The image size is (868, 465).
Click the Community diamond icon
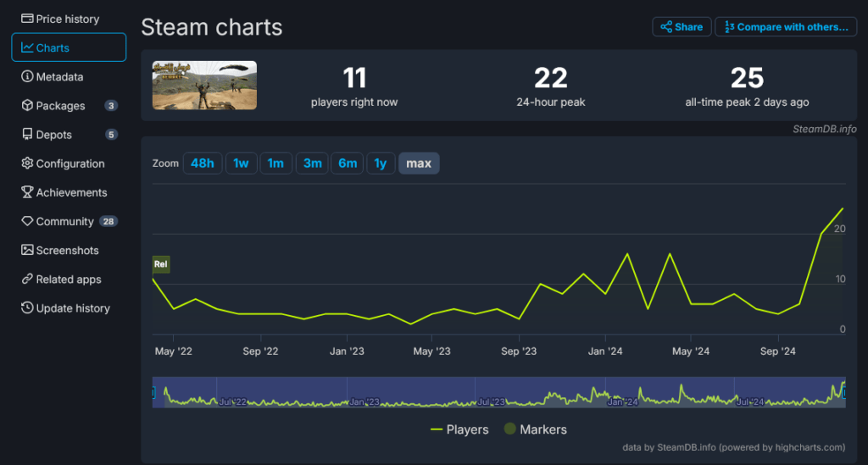pyautogui.click(x=27, y=220)
